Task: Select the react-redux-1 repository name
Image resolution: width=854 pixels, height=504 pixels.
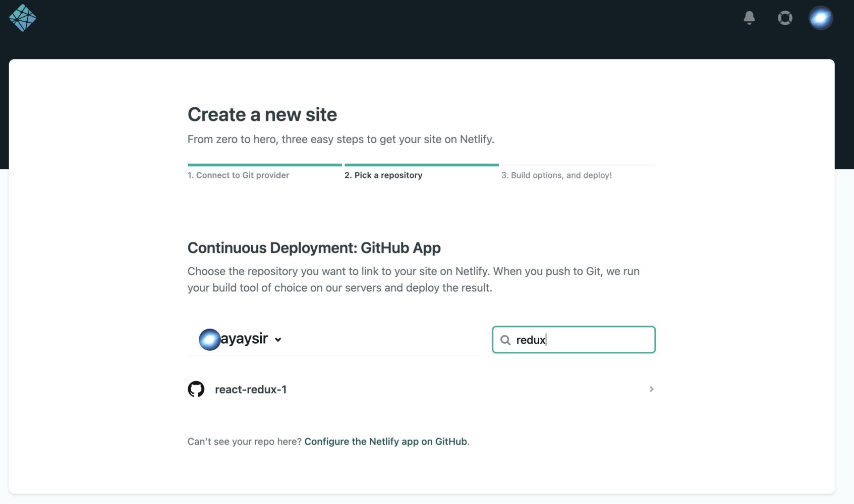Action: (x=251, y=390)
